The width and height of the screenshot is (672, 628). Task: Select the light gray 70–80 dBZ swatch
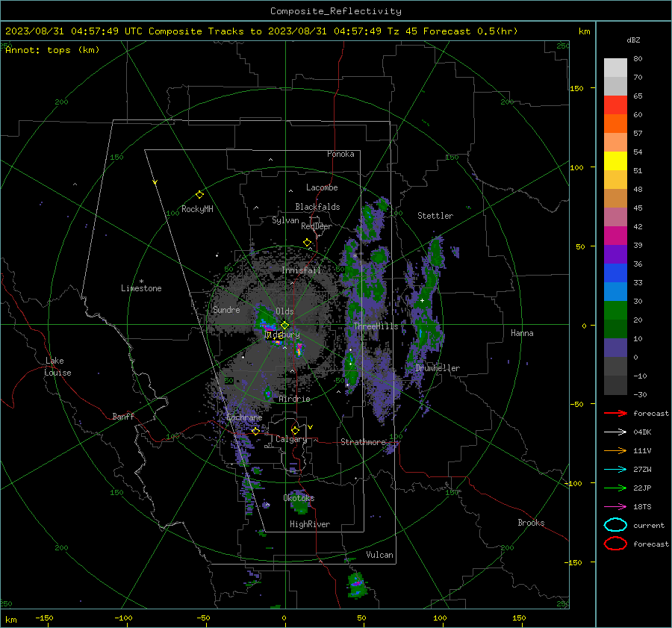point(615,68)
